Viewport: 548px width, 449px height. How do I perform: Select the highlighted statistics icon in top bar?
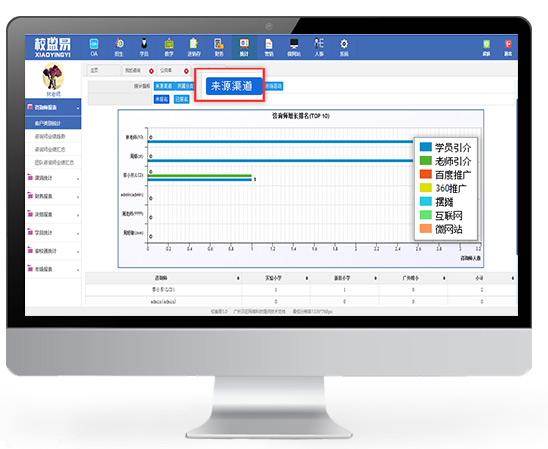(x=244, y=47)
